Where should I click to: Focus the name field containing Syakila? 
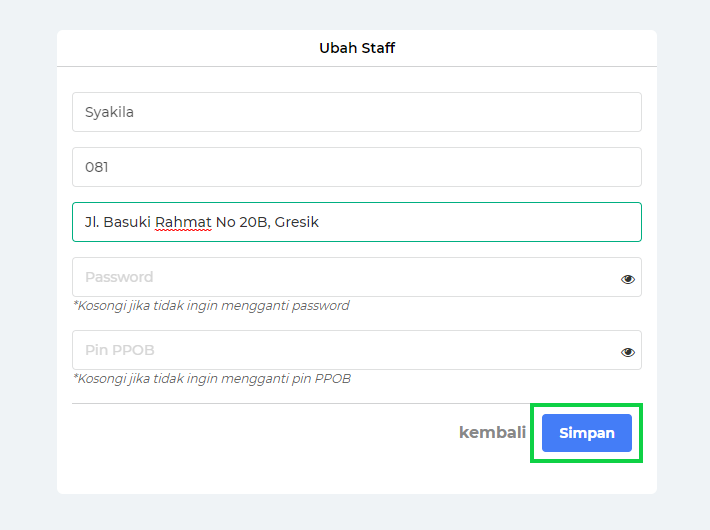(357, 112)
